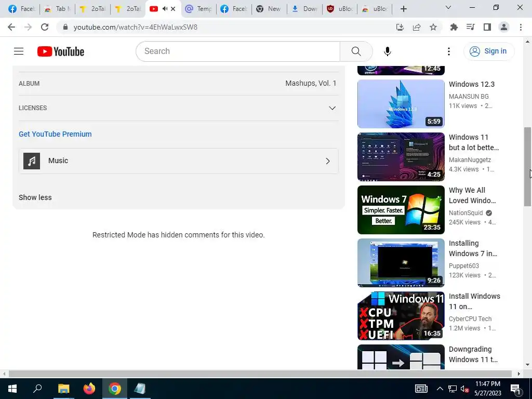
Task: Share this page from the address bar
Action: point(417,27)
